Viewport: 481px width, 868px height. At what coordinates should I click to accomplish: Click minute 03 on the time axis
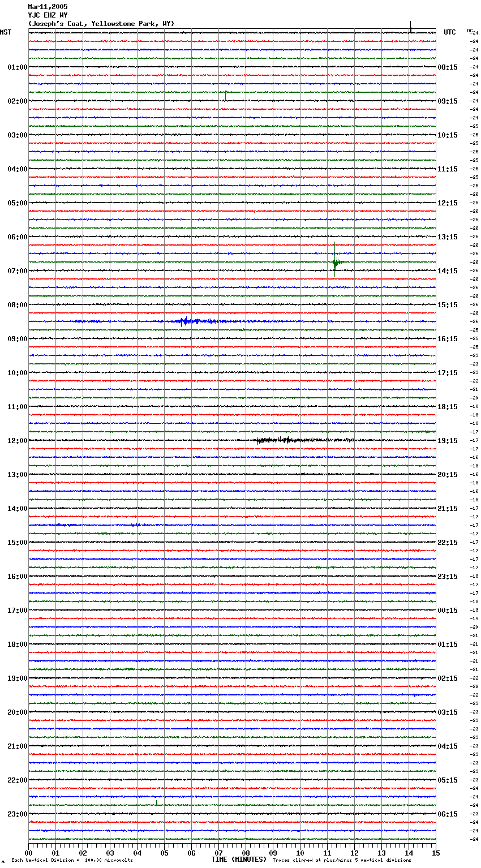[x=110, y=853]
